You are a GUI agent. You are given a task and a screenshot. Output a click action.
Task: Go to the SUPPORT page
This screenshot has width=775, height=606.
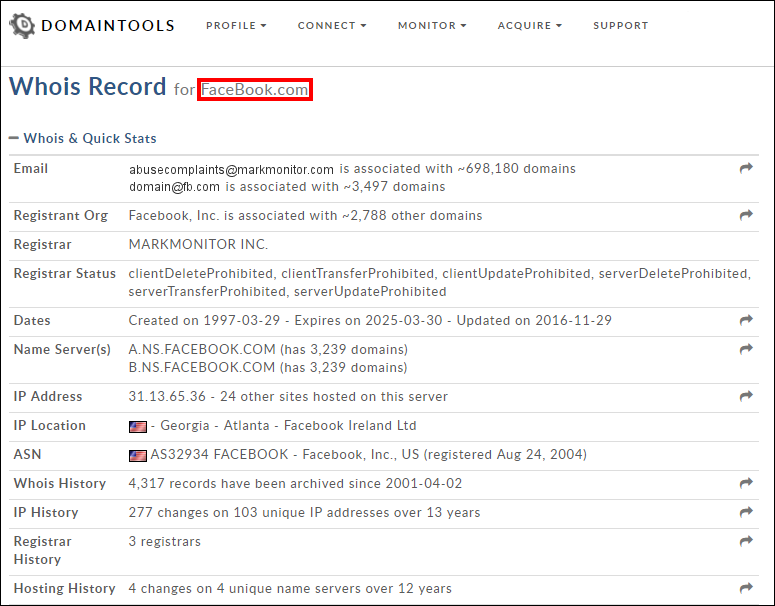tap(620, 25)
